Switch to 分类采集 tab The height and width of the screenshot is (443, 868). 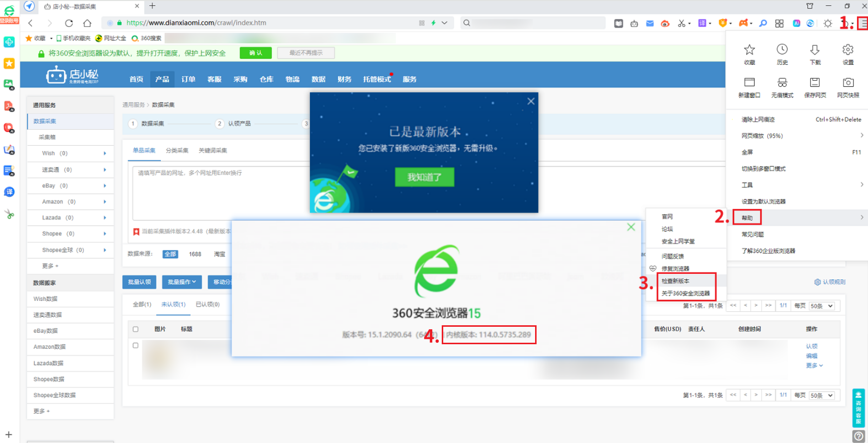pyautogui.click(x=177, y=150)
